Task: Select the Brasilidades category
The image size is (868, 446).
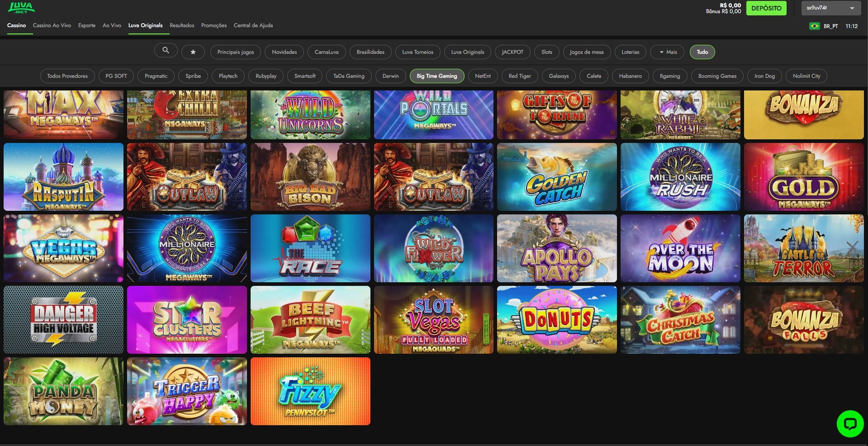Action: pos(370,52)
